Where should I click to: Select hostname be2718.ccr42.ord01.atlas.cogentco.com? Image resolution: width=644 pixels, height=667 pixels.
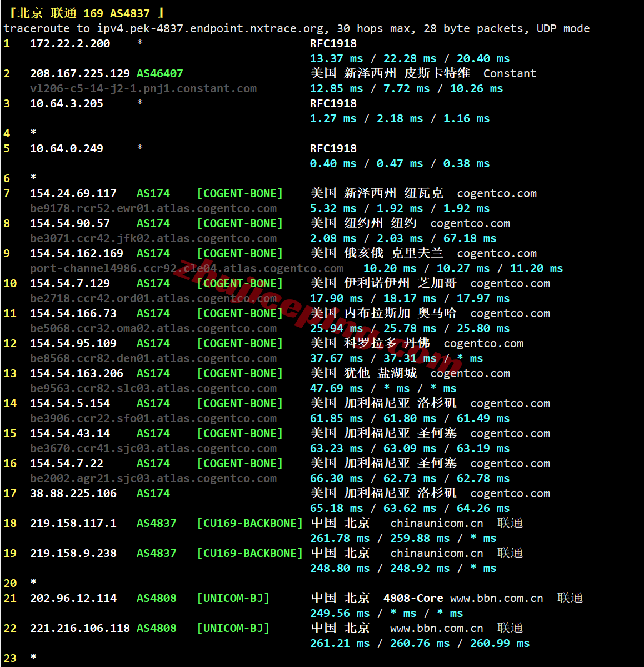(x=153, y=298)
